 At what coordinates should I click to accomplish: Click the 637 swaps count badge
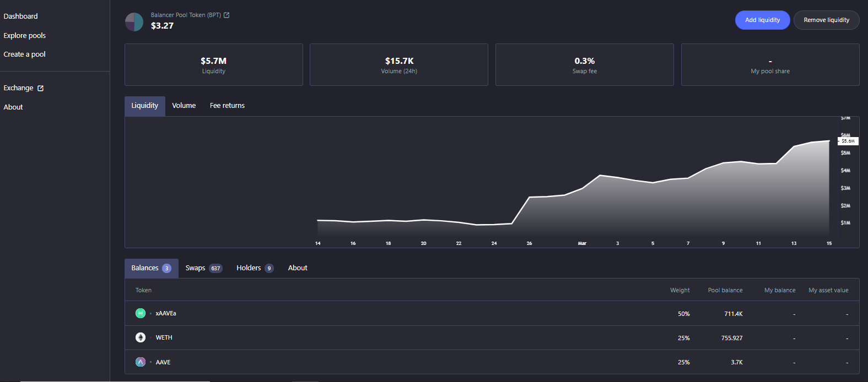pos(215,269)
